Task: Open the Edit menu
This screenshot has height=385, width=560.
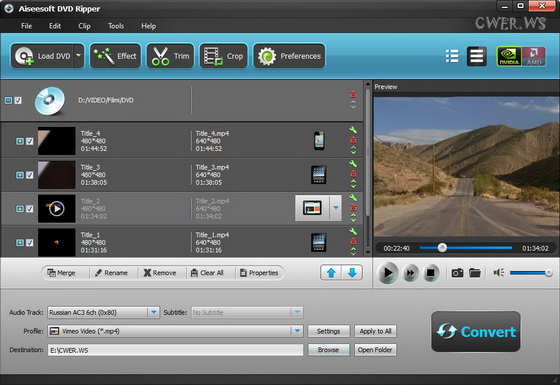Action: coord(55,26)
